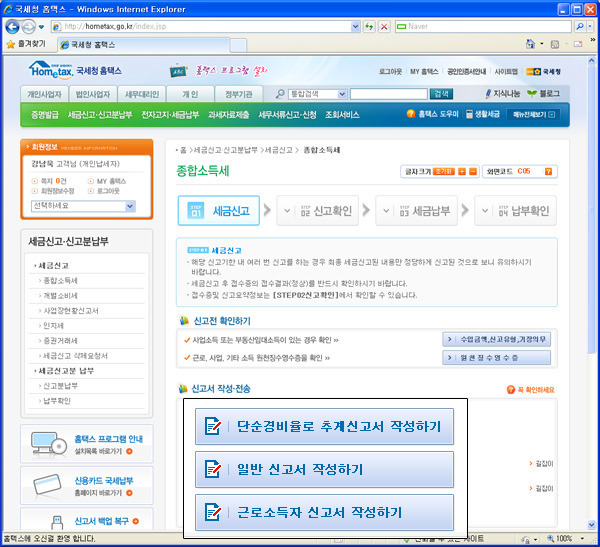The width and height of the screenshot is (600, 547).
Task: Open 증명발급 menu
Action: point(45,114)
